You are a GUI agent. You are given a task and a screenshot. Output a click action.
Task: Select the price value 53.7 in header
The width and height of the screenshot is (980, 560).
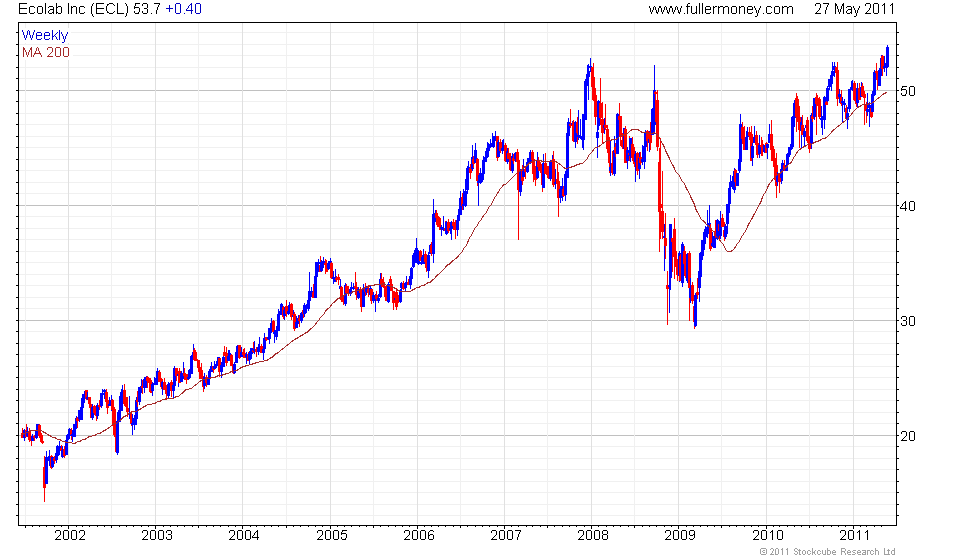click(x=147, y=9)
